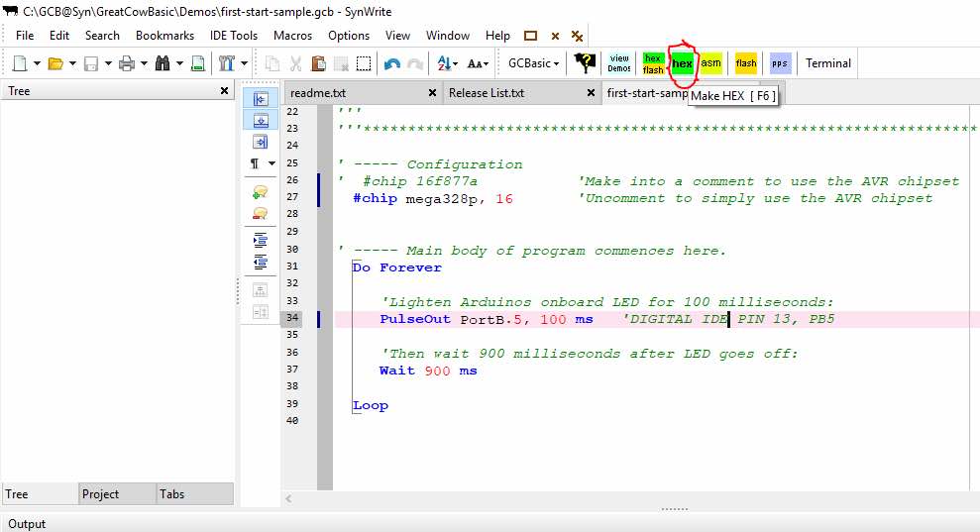Close the readme.txt tab
The height and width of the screenshot is (532, 980).
pos(432,92)
